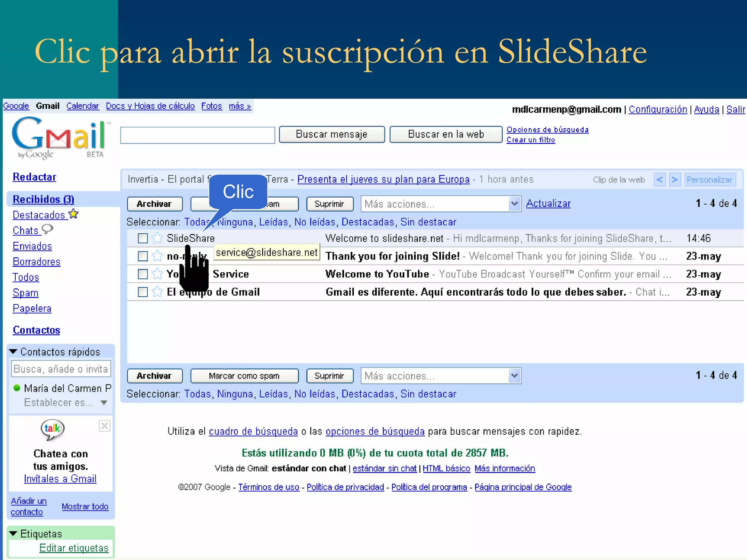The image size is (747, 560).
Task: Star the SlideShare message
Action: pyautogui.click(x=157, y=238)
